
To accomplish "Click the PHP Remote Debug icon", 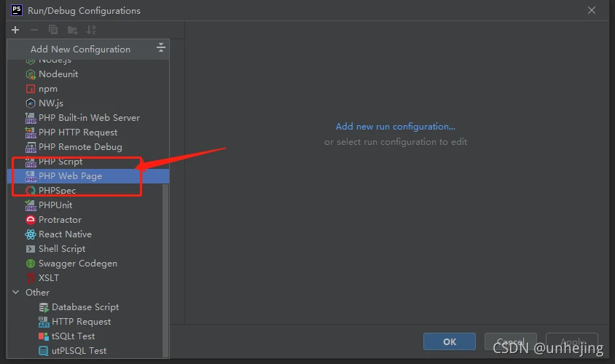I will pyautogui.click(x=31, y=147).
